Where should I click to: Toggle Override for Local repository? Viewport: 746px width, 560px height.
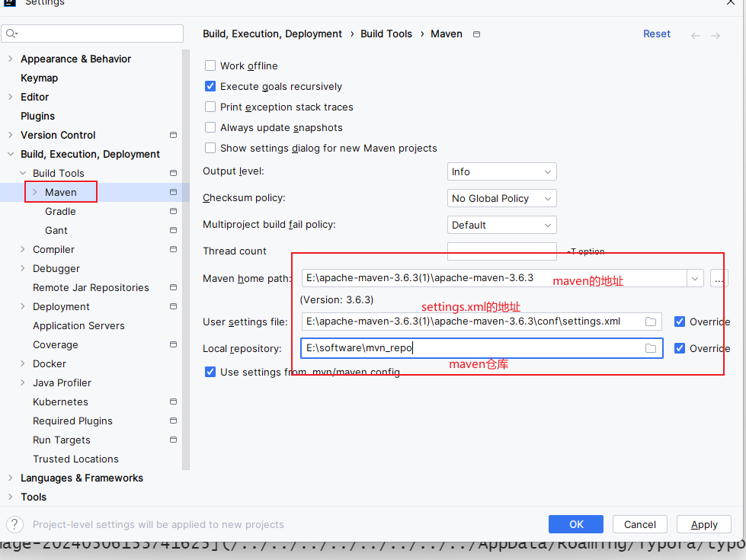(x=680, y=348)
